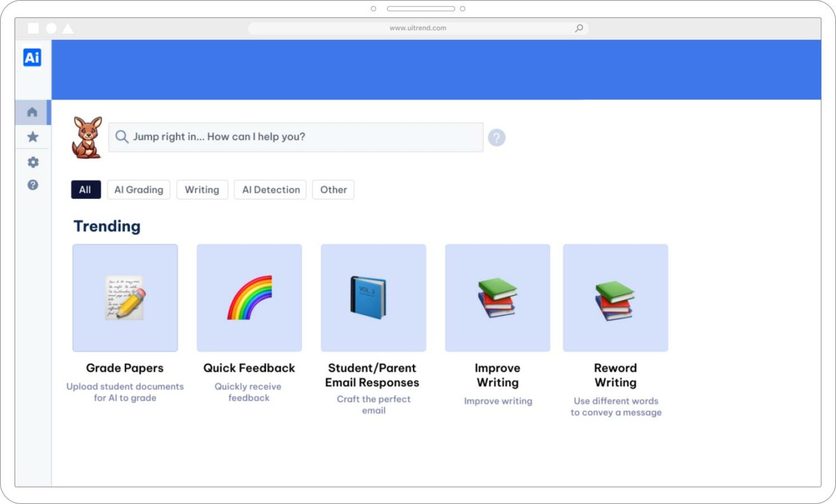Switch to the Writing filter tab
Image resolution: width=836 pixels, height=504 pixels.
click(202, 189)
